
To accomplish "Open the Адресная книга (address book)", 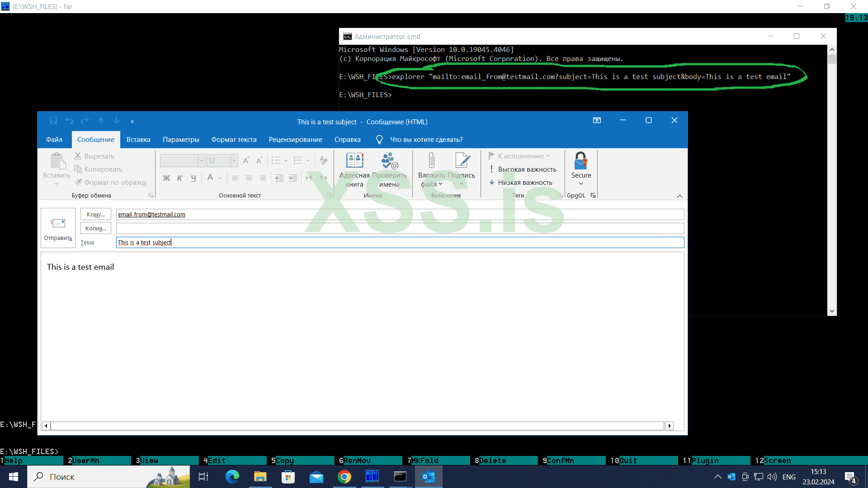I will click(355, 169).
